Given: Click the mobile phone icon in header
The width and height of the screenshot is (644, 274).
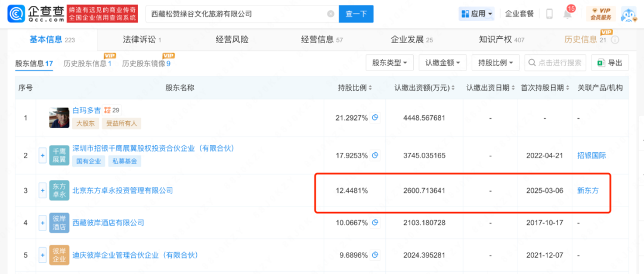Looking at the screenshot, I should [549, 14].
